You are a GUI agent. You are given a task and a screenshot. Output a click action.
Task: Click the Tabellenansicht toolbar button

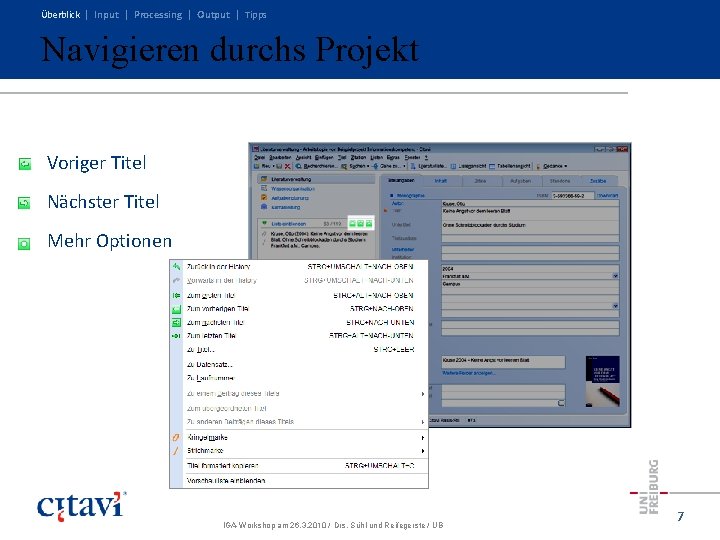pos(510,166)
